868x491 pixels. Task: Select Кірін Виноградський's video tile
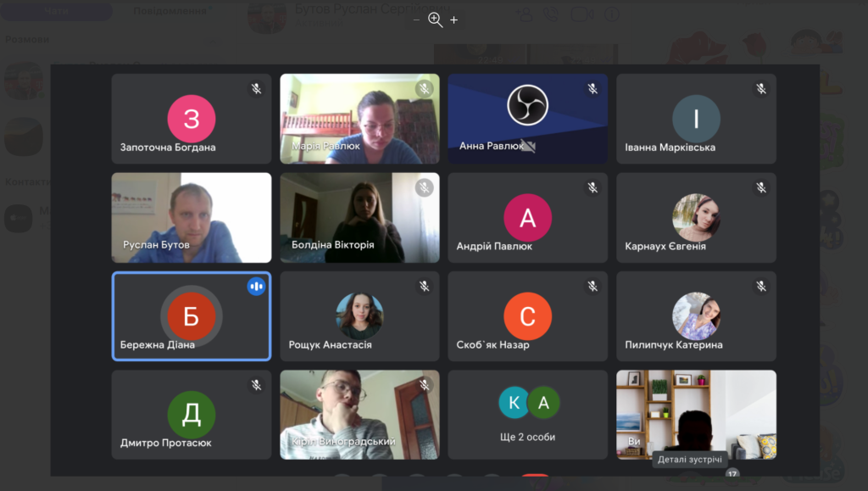click(x=359, y=415)
